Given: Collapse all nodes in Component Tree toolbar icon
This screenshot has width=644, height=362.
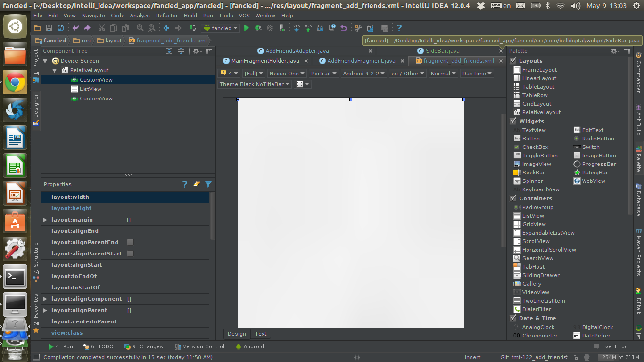Looking at the screenshot, I should pos(181,51).
